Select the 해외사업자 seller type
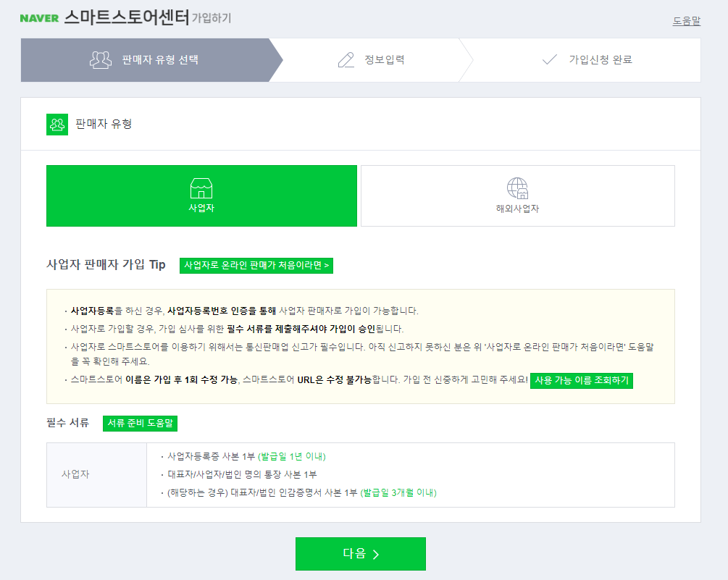 point(516,196)
